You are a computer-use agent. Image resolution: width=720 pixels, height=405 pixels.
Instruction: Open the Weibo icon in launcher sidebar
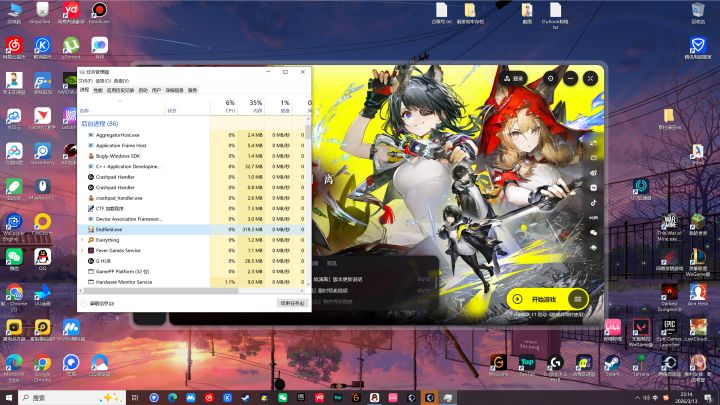click(x=593, y=173)
